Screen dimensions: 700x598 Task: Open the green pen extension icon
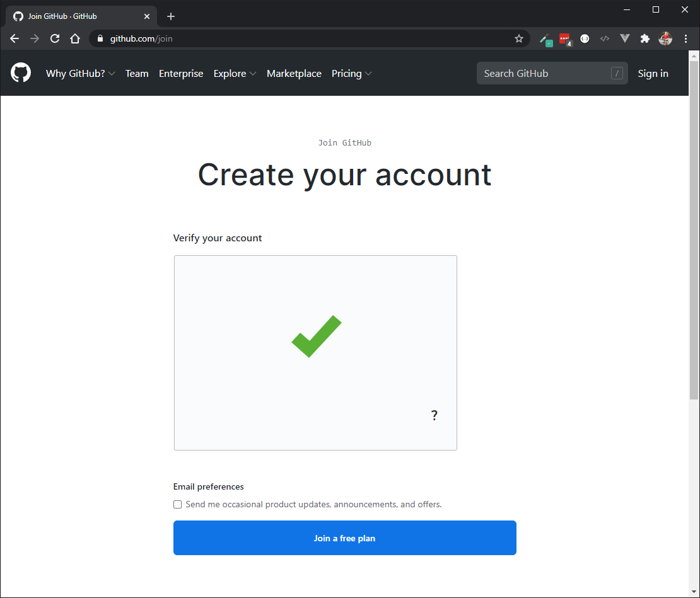coord(545,40)
